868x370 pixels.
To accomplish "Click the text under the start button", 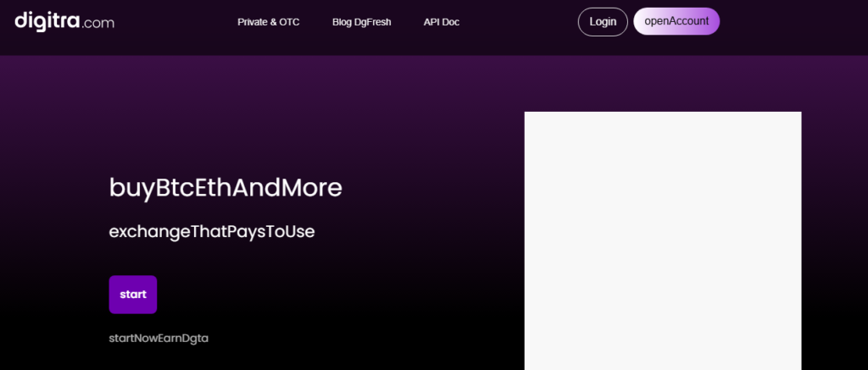I will (x=159, y=338).
